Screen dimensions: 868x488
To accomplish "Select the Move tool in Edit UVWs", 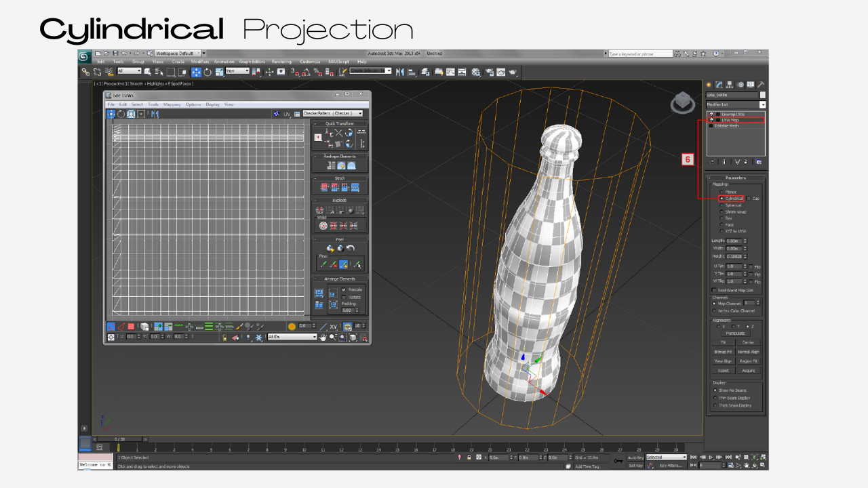I will (x=113, y=114).
